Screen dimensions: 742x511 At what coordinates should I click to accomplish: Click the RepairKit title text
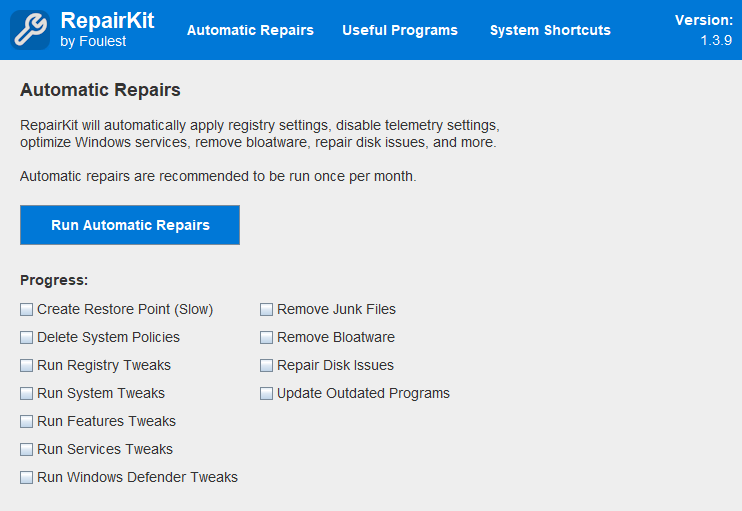pyautogui.click(x=107, y=20)
